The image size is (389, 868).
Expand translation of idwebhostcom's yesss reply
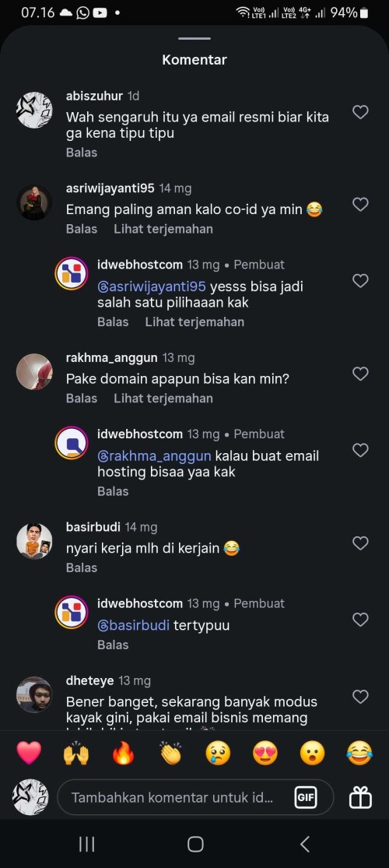coord(194,322)
